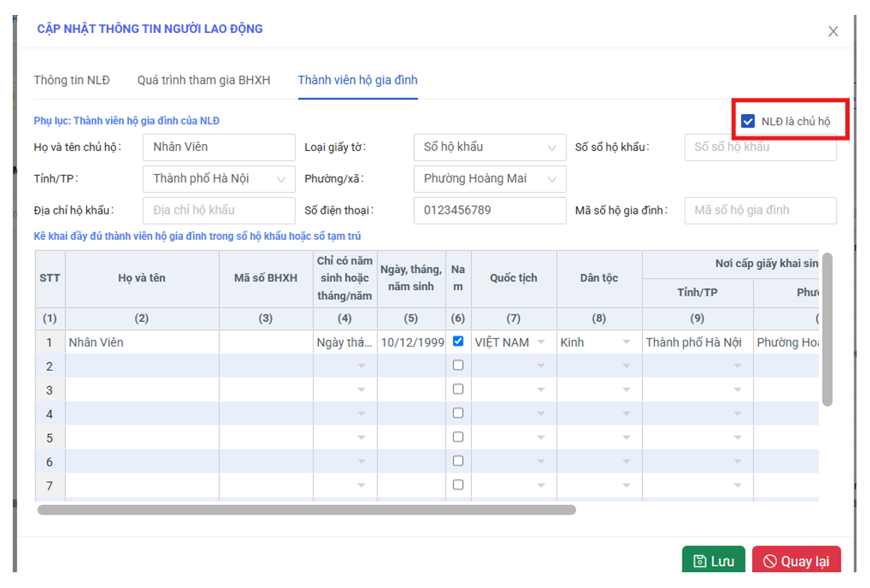Click the Lưu save button
Image resolution: width=870 pixels, height=588 pixels.
[x=712, y=561]
